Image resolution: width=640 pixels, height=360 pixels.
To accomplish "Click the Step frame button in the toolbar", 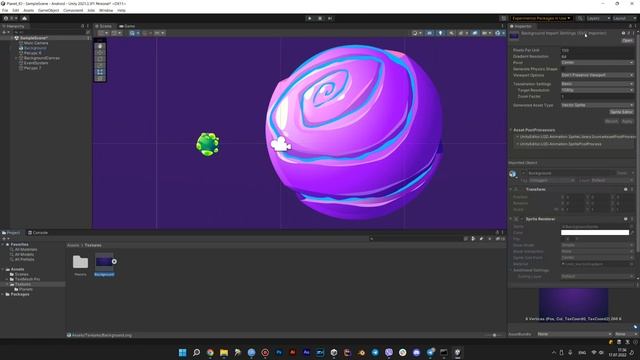I will point(330,18).
